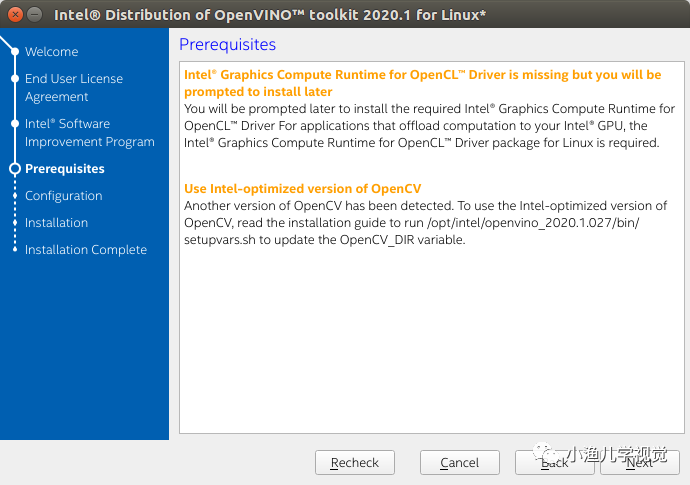Go to the Welcome step label
690x485 pixels.
pyautogui.click(x=51, y=51)
